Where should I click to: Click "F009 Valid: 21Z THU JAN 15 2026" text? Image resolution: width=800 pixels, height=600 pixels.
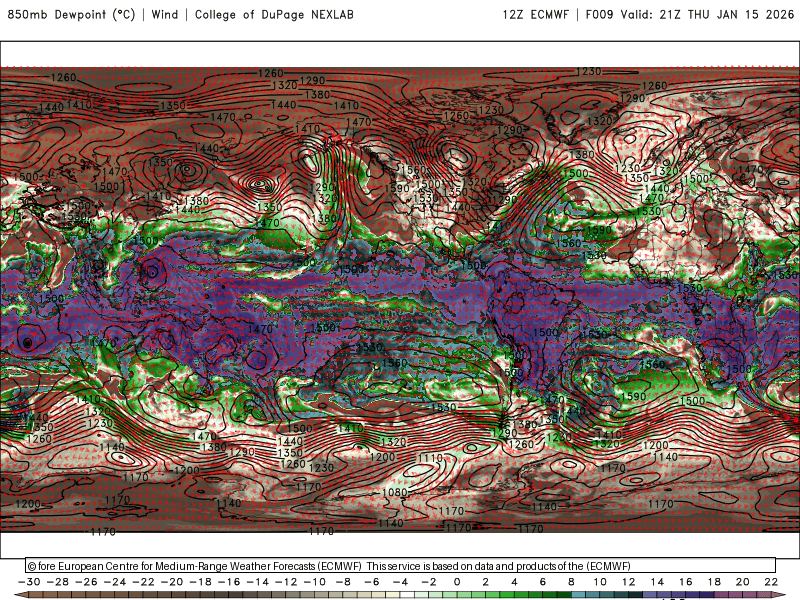690,15
